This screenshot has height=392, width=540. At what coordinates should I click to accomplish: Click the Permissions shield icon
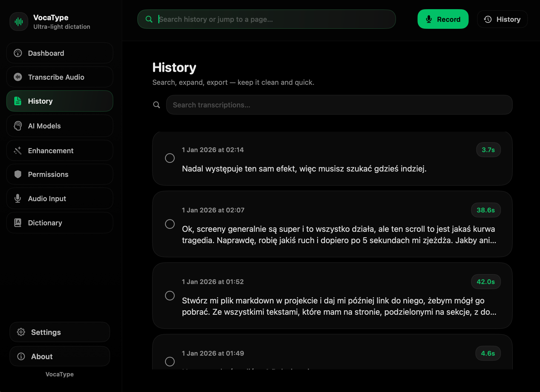coord(18,174)
